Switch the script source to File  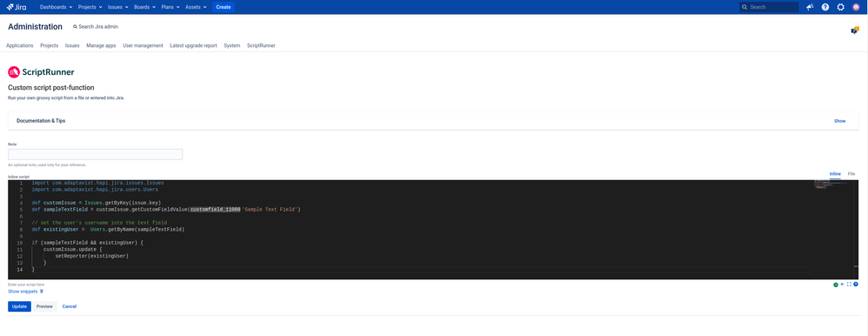851,174
